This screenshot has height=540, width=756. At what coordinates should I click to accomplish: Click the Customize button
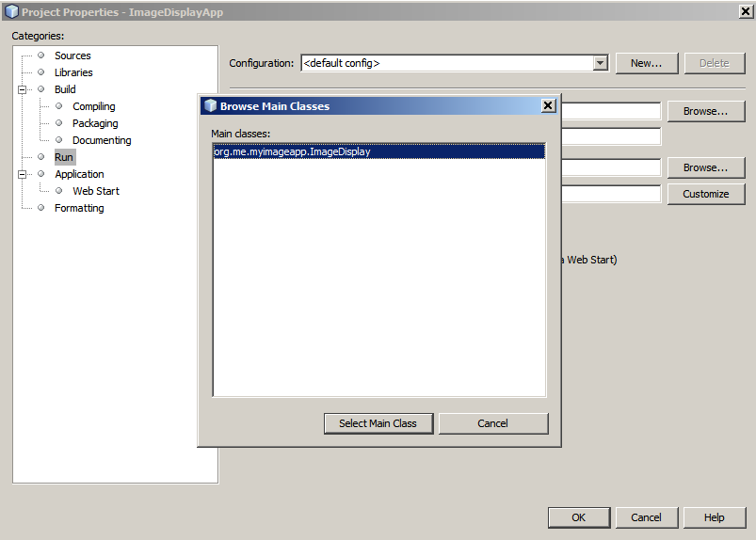(705, 194)
